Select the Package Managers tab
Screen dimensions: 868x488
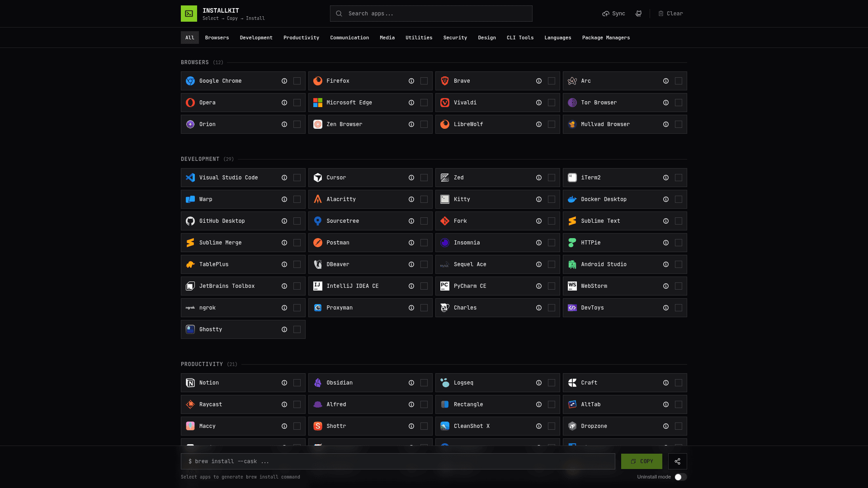click(x=606, y=38)
